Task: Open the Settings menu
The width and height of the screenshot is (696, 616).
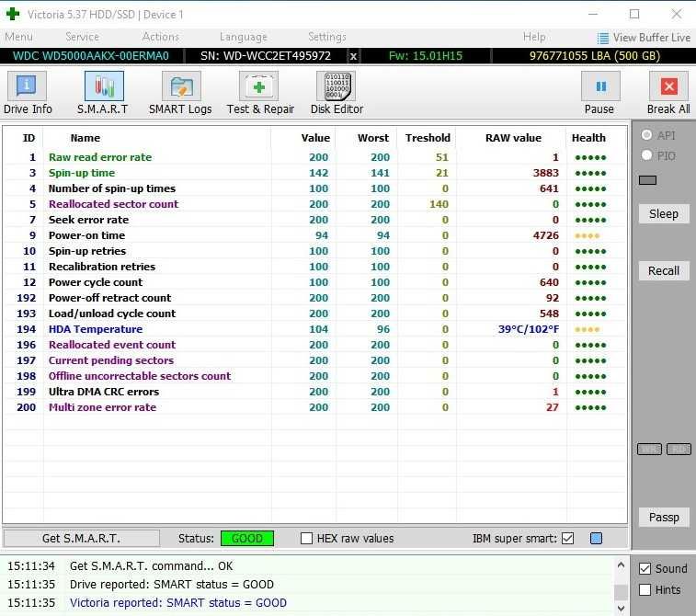Action: click(x=327, y=37)
